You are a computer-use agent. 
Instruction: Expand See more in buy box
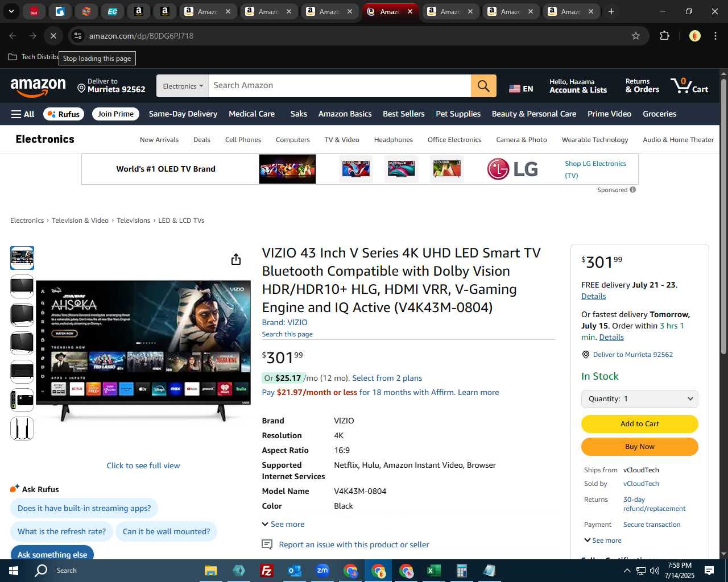(x=602, y=541)
